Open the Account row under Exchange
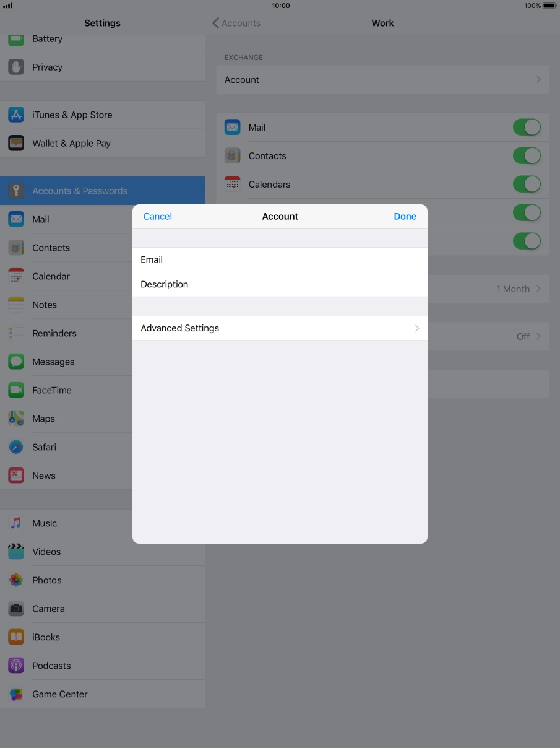The image size is (560, 748). point(382,79)
